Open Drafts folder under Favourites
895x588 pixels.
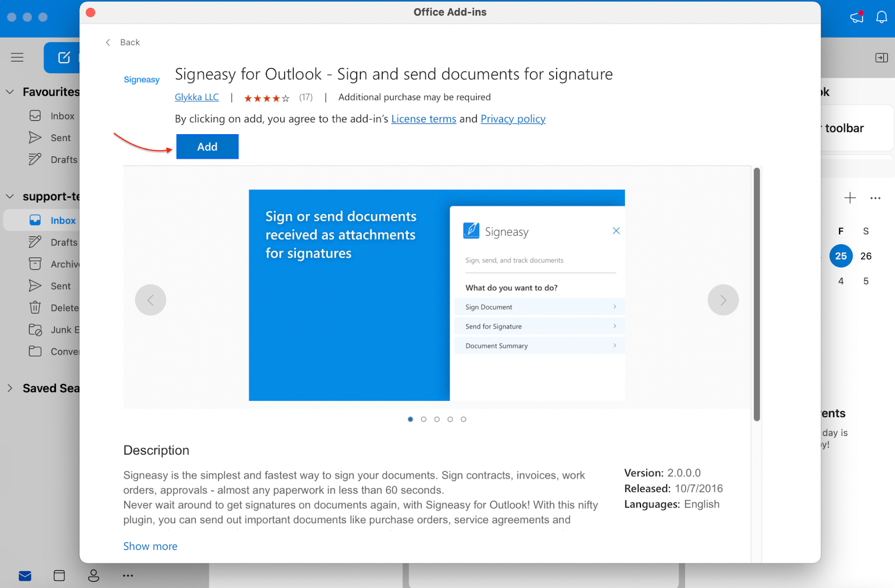[x=54, y=159]
